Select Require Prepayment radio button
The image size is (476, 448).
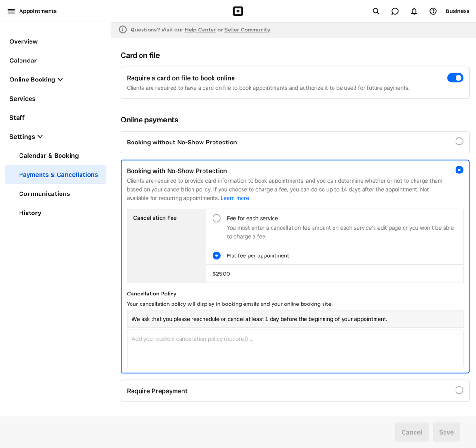pos(459,390)
